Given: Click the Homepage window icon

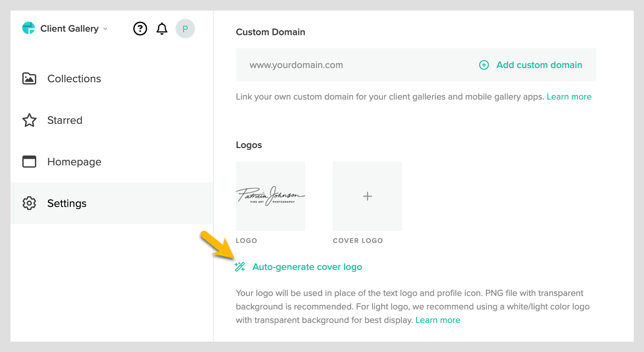Looking at the screenshot, I should pos(29,162).
